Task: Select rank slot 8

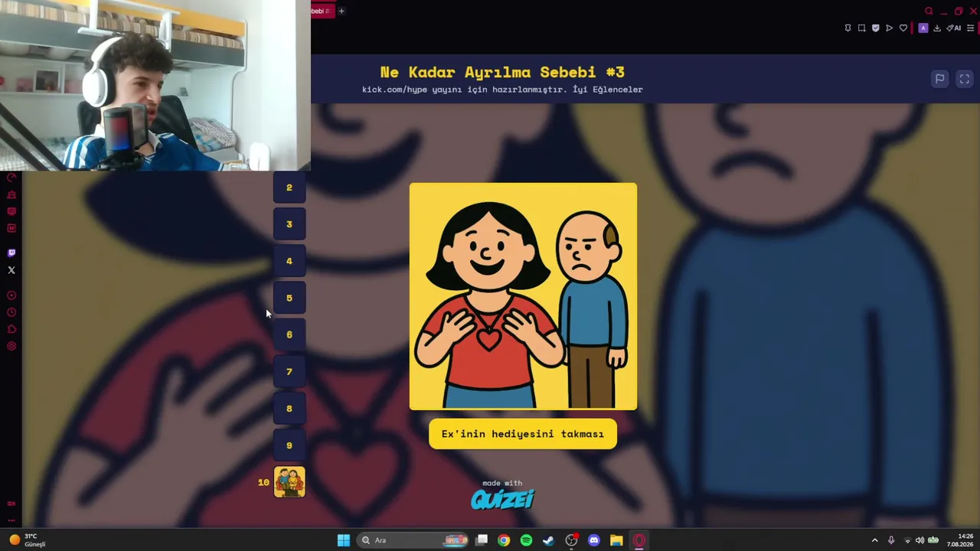Action: (x=289, y=409)
